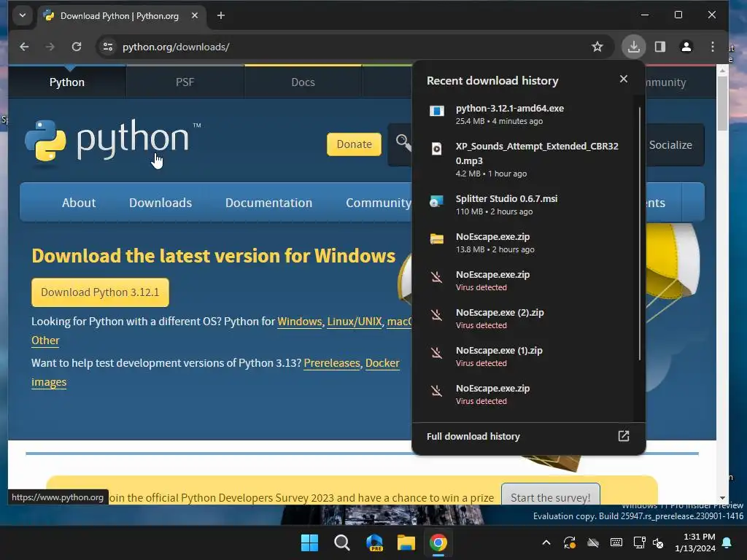Viewport: 747px width, 560px height.
Task: Follow the Linux/UNIX link
Action: pyautogui.click(x=355, y=322)
